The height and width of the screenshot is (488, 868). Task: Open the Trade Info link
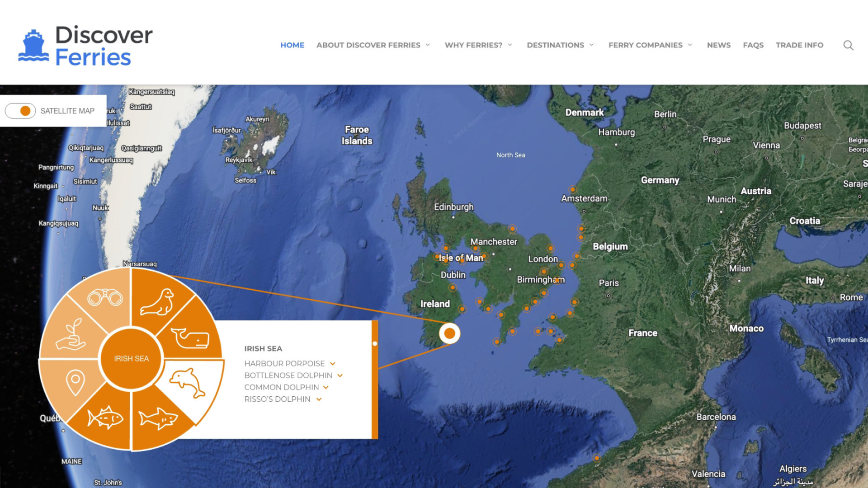click(799, 45)
